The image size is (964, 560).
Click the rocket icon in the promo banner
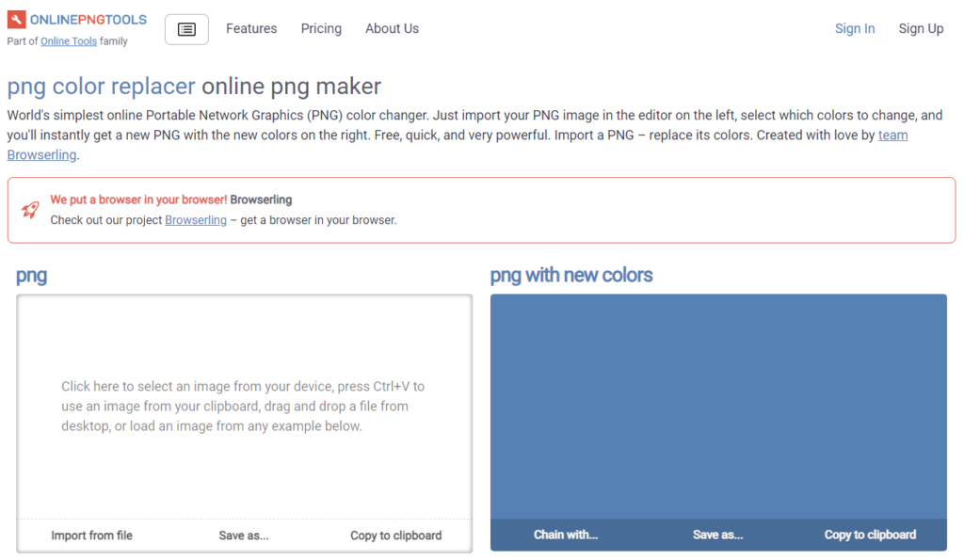click(x=30, y=210)
